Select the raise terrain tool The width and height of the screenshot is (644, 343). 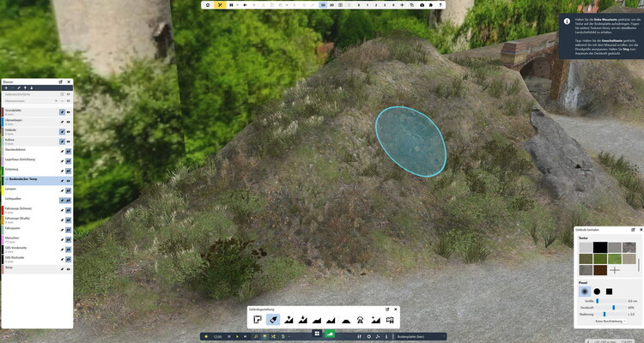[289, 319]
